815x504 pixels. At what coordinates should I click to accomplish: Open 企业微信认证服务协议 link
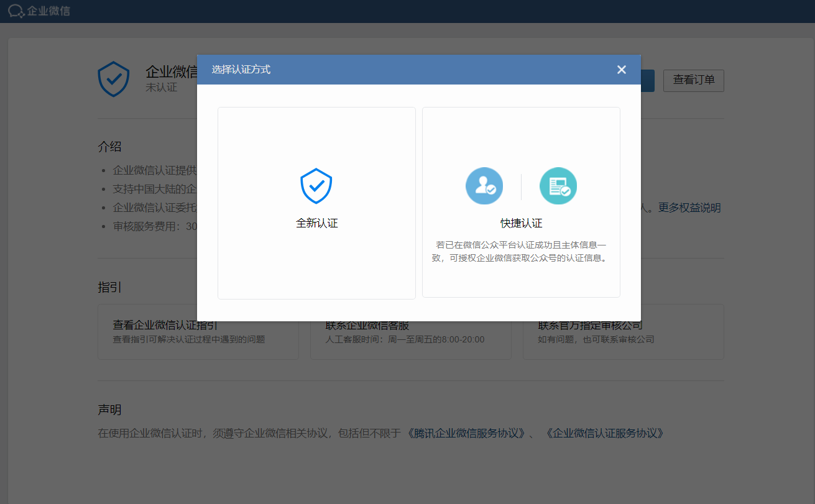tap(604, 433)
